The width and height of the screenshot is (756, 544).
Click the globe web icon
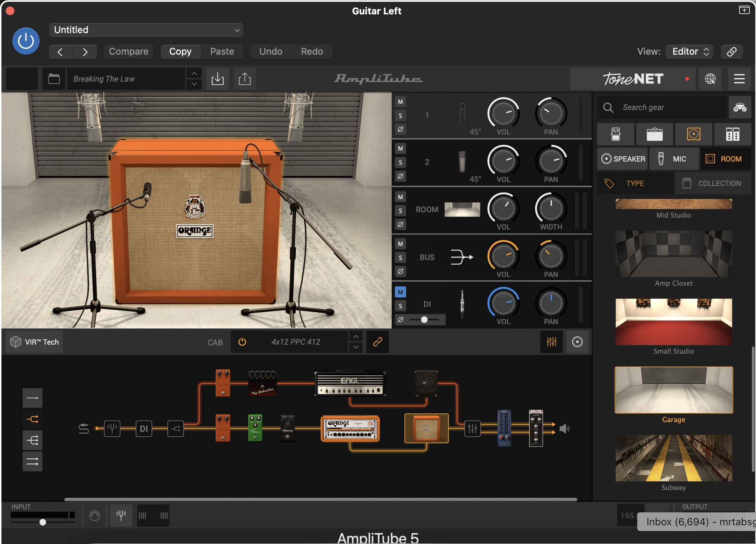(710, 78)
